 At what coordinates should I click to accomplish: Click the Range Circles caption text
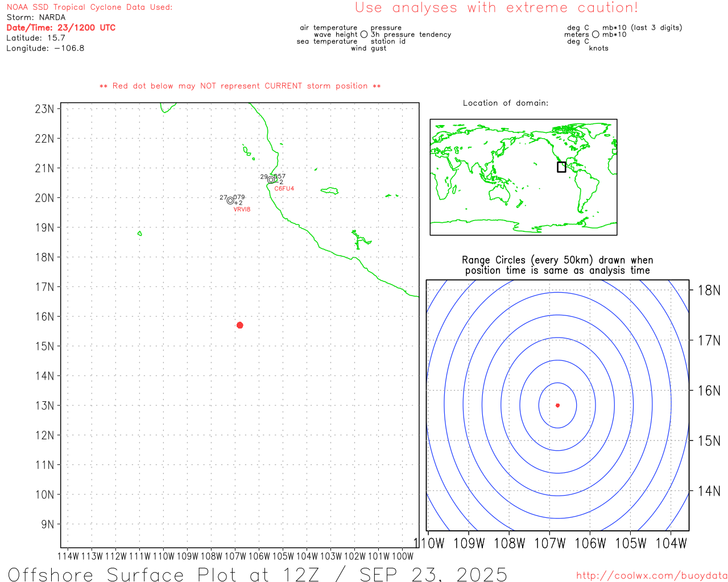pos(557,265)
